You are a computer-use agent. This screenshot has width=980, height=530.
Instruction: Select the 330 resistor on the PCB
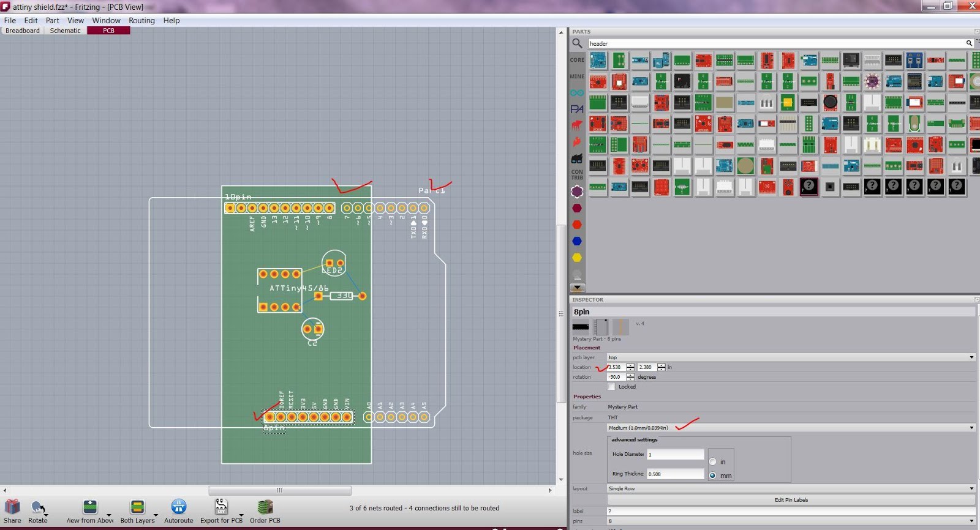341,296
